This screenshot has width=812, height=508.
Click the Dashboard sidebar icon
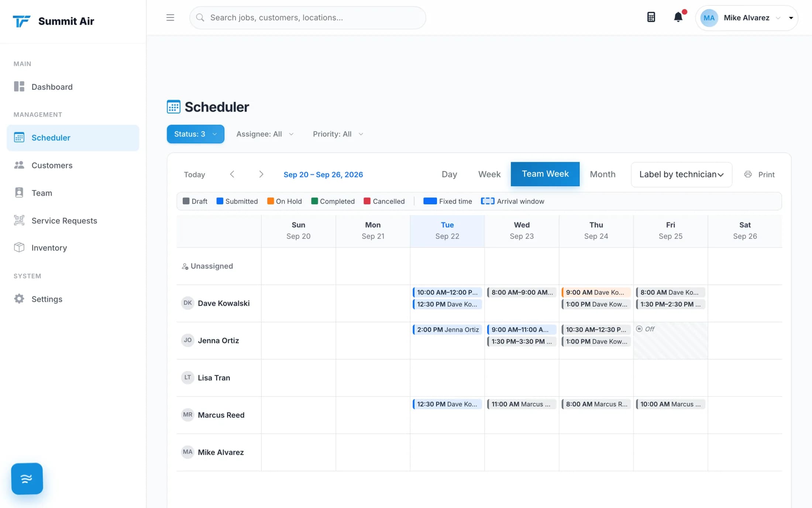pos(19,86)
